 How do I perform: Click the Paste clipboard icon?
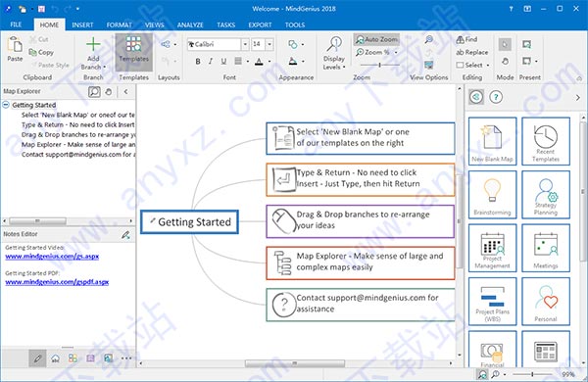(x=15, y=45)
